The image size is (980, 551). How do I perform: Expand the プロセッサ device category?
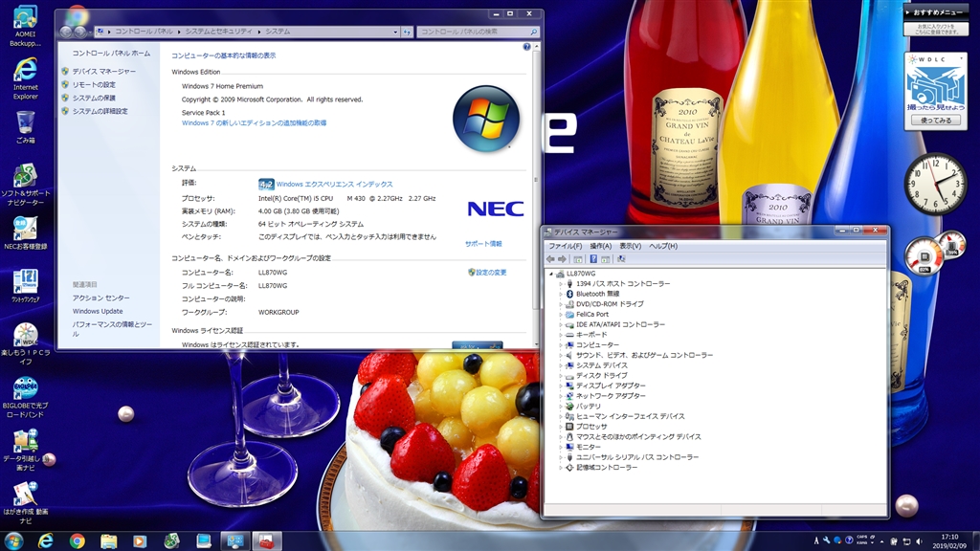point(561,427)
